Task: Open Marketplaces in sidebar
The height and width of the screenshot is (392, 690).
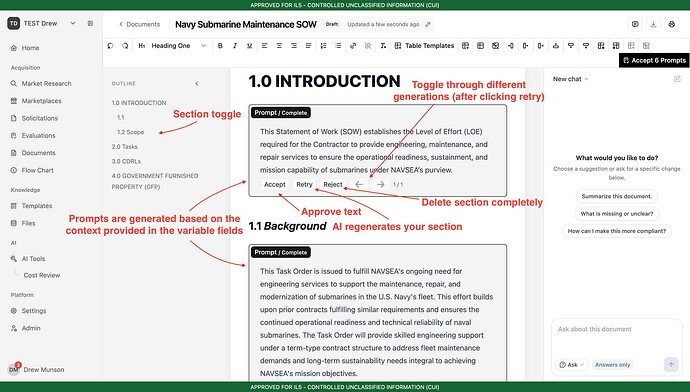Action: [41, 101]
